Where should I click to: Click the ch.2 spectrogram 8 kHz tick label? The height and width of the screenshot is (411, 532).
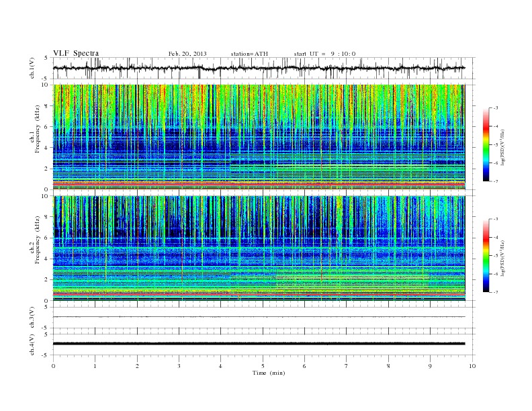46,217
